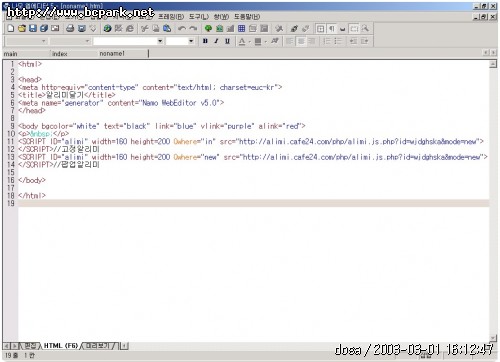This screenshot has width=500, height=362.
Task: Click the view tabs scroll-left arrow
Action: click(7, 346)
